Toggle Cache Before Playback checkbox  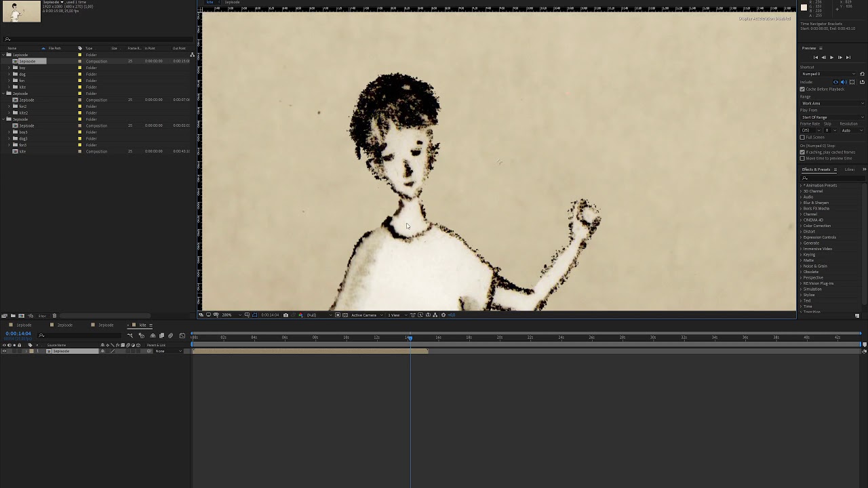point(802,89)
